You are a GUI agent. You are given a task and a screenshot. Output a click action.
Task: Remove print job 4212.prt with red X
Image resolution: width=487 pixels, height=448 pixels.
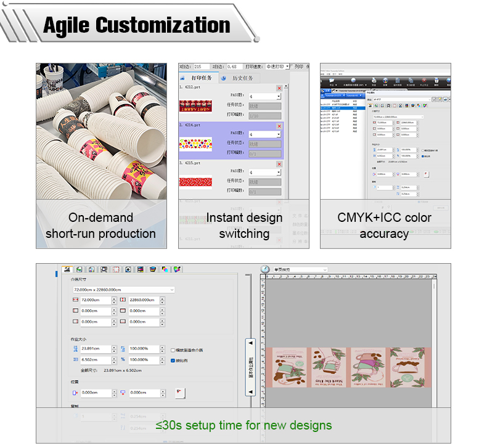pos(279,88)
